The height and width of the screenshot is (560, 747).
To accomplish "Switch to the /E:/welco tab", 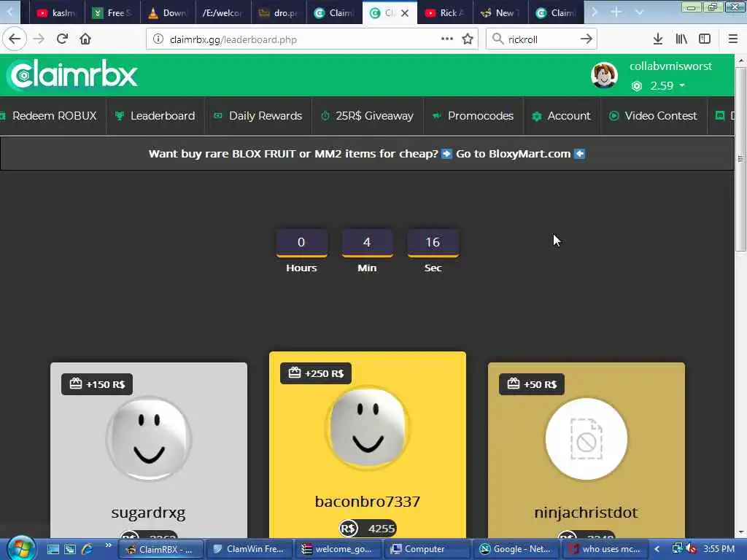I will click(223, 13).
